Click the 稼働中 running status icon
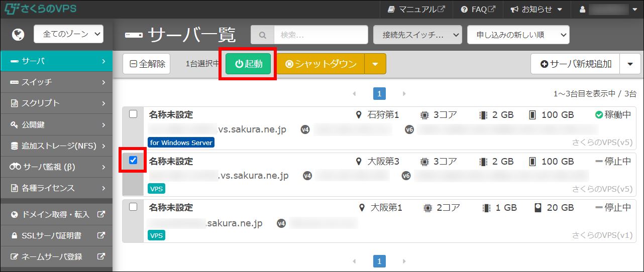The image size is (644, 272). (x=599, y=115)
